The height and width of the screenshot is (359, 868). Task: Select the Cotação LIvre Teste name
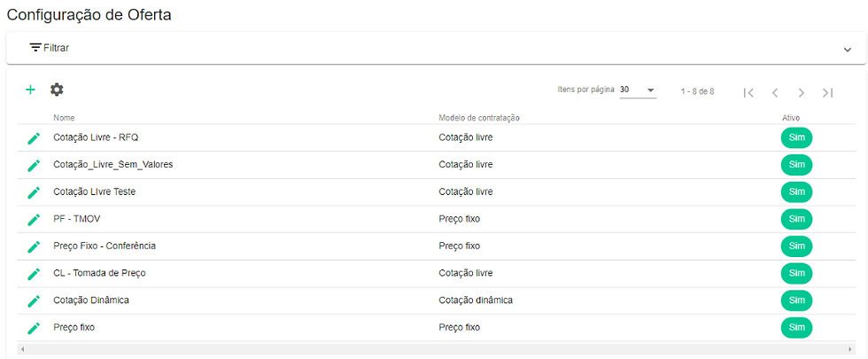coord(94,191)
